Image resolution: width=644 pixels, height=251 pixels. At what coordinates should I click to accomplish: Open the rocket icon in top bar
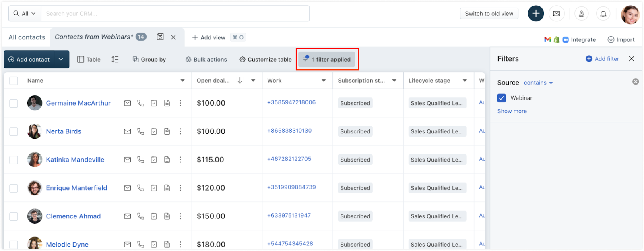click(x=582, y=14)
